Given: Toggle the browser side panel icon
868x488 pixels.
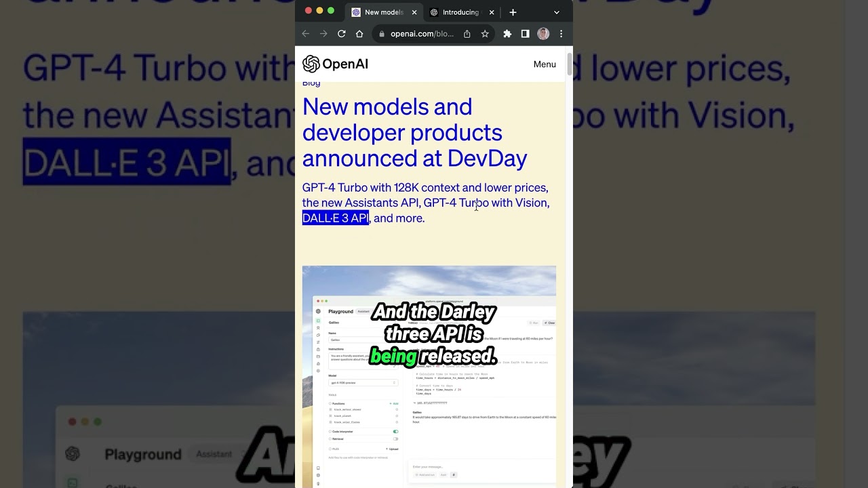Looking at the screenshot, I should tap(525, 34).
